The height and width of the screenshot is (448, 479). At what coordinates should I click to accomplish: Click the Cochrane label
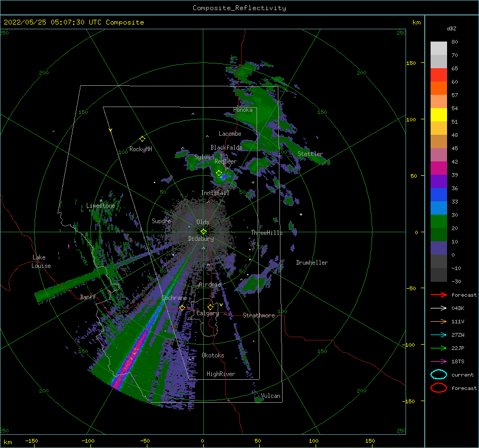[x=174, y=298]
